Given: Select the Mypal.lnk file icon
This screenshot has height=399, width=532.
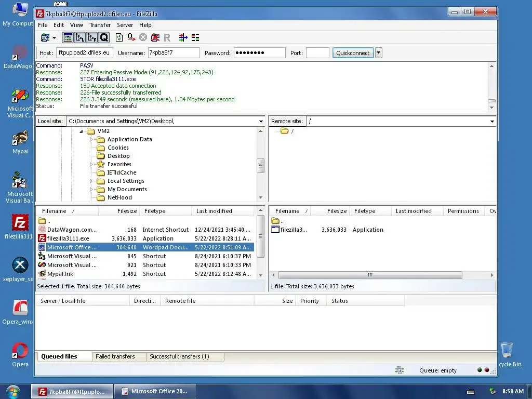Looking at the screenshot, I should [42, 274].
